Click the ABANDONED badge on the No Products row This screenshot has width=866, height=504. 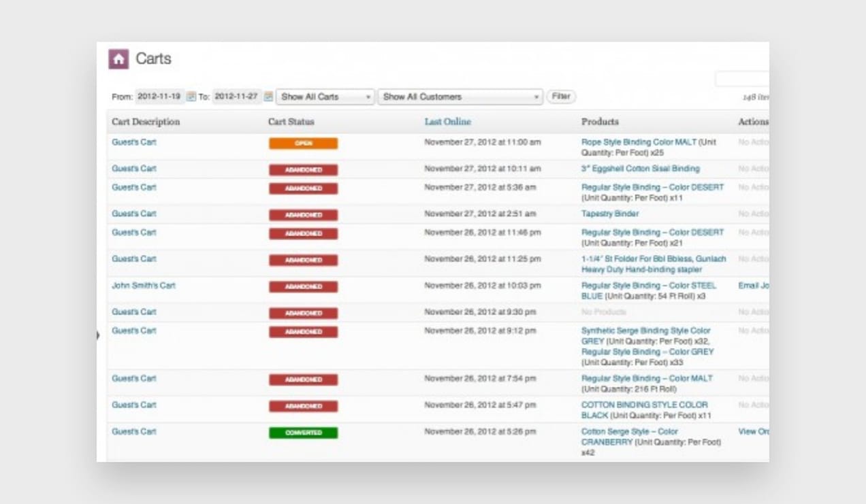pyautogui.click(x=304, y=312)
